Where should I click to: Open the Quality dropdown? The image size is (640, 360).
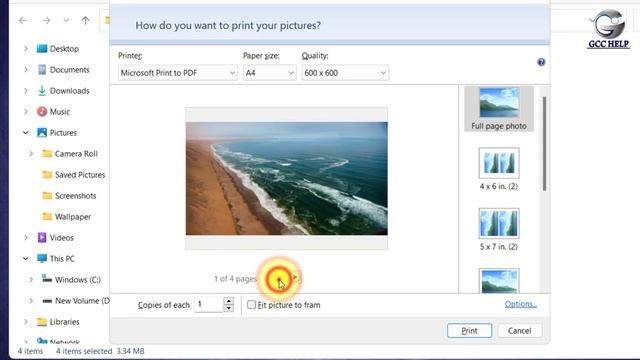coord(345,73)
